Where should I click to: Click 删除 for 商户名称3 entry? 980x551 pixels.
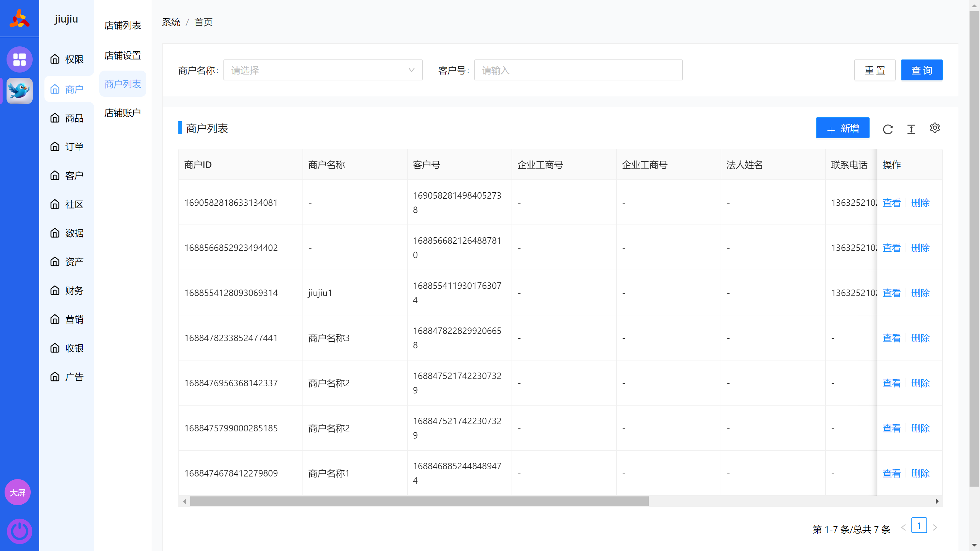tap(920, 338)
